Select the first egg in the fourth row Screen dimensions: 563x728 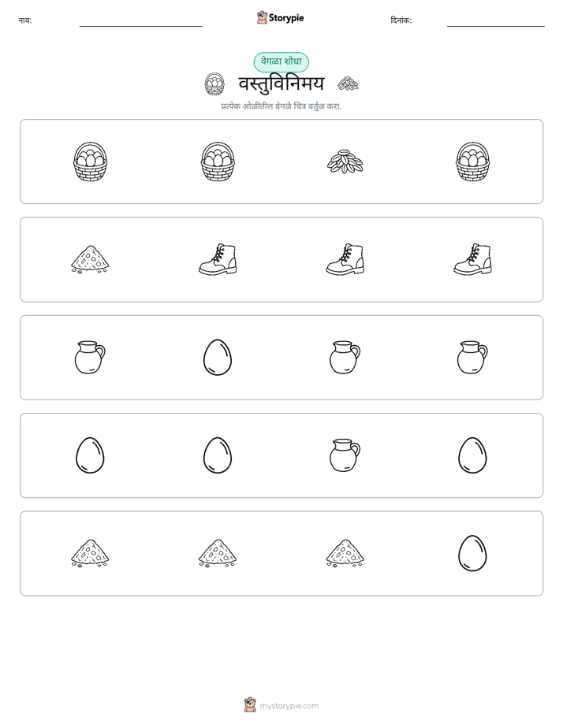[x=90, y=455]
